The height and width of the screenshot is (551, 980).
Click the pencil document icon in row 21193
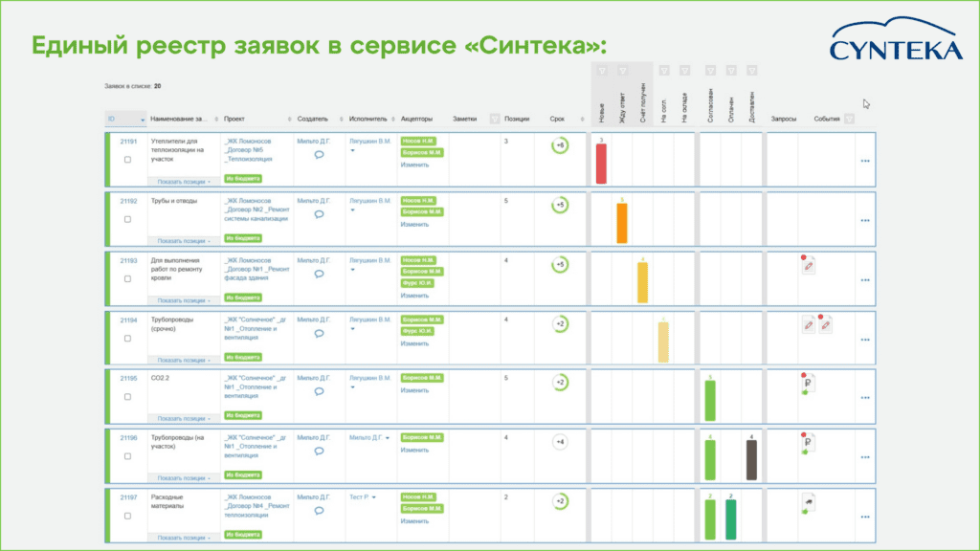pos(809,267)
